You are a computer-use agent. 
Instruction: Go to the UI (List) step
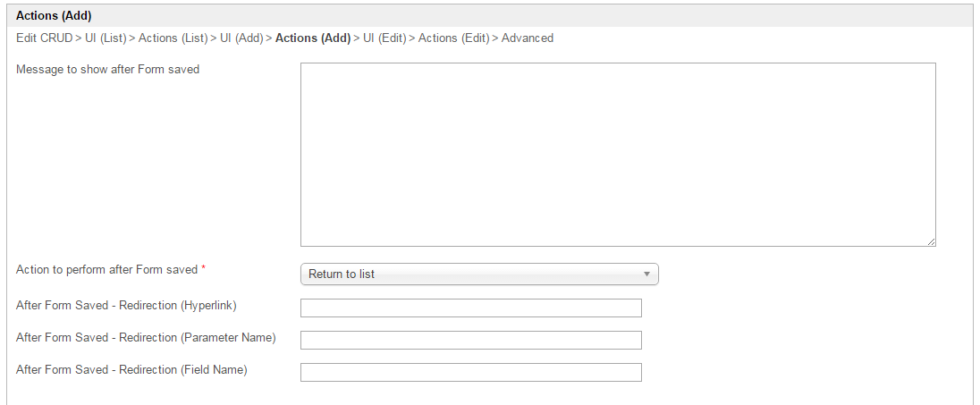[x=106, y=38]
